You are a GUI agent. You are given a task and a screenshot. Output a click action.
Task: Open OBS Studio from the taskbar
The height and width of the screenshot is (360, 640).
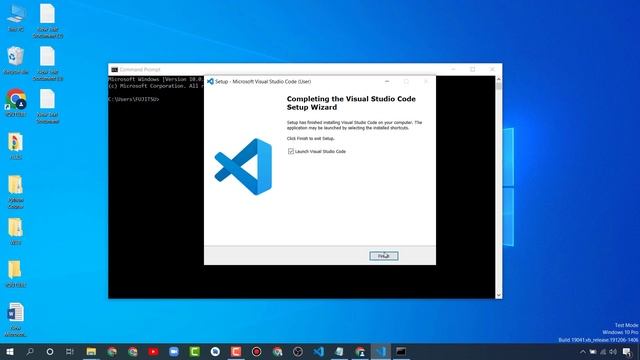[x=298, y=351]
